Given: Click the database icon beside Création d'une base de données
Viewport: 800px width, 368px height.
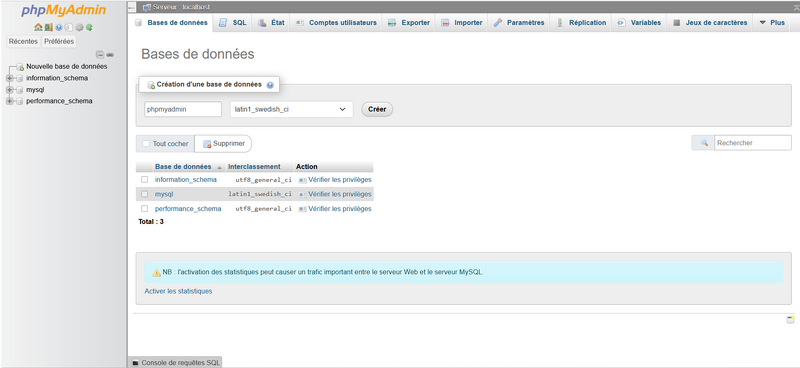Looking at the screenshot, I should 151,85.
